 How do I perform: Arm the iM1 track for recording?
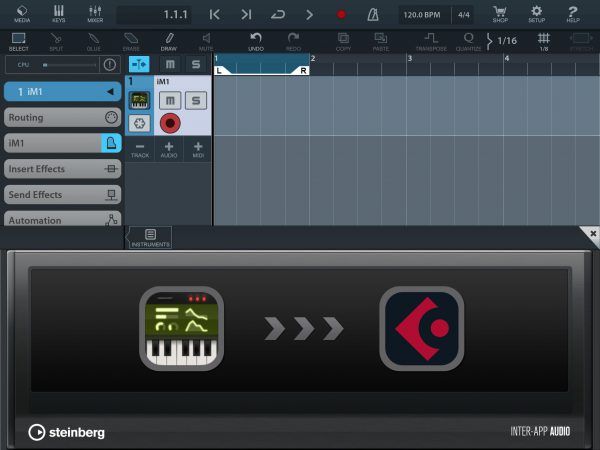coord(170,123)
